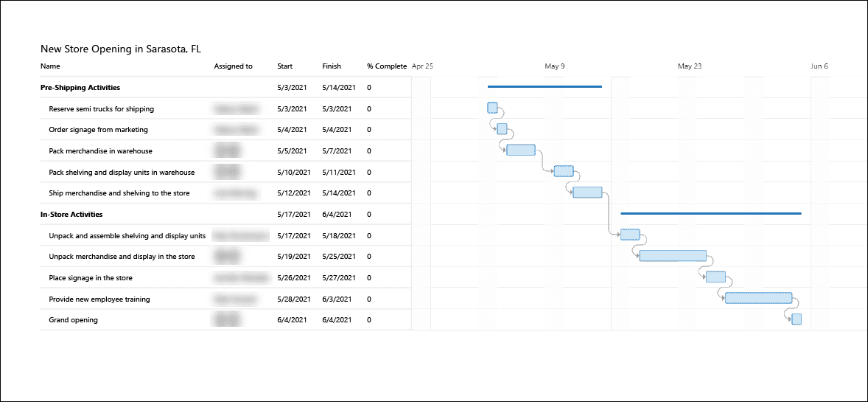The height and width of the screenshot is (402, 868).
Task: Click the In-Store Activities summary bar
Action: click(711, 213)
